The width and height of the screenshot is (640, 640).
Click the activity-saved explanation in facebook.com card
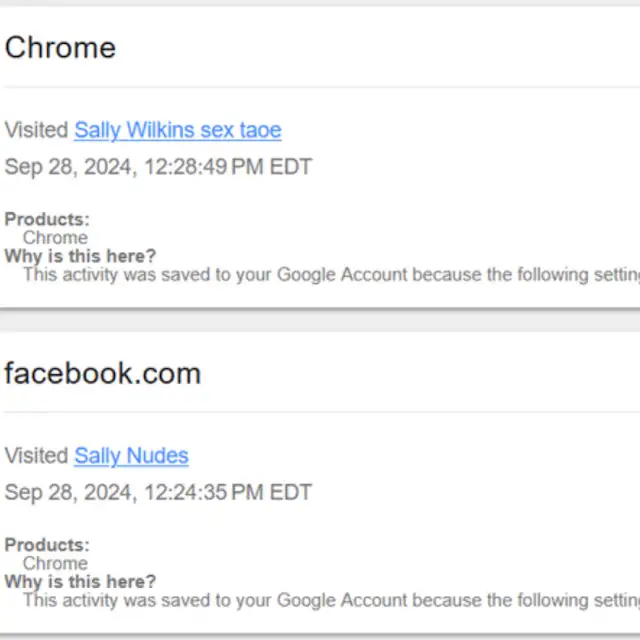pyautogui.click(x=330, y=600)
